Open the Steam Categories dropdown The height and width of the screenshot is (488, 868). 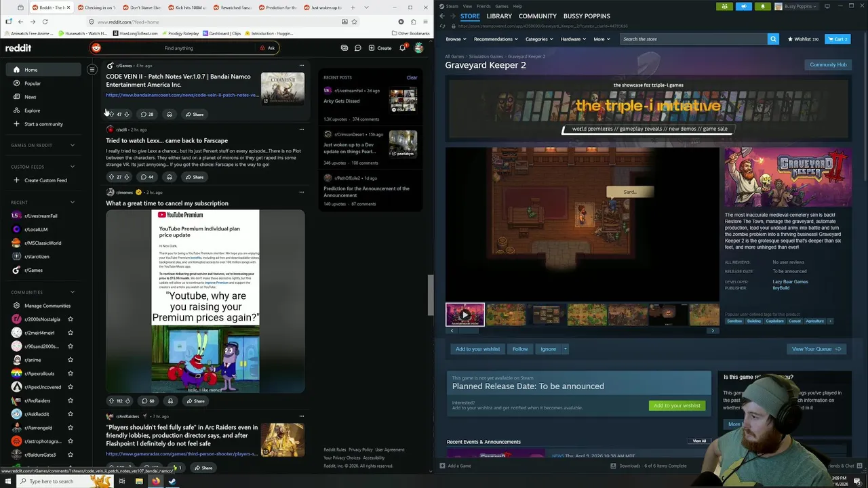click(x=539, y=39)
